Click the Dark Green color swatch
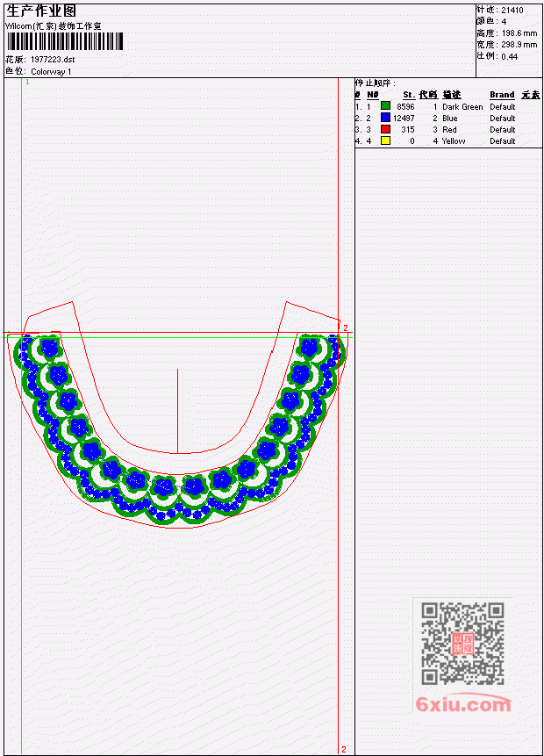544x756 pixels. point(385,106)
